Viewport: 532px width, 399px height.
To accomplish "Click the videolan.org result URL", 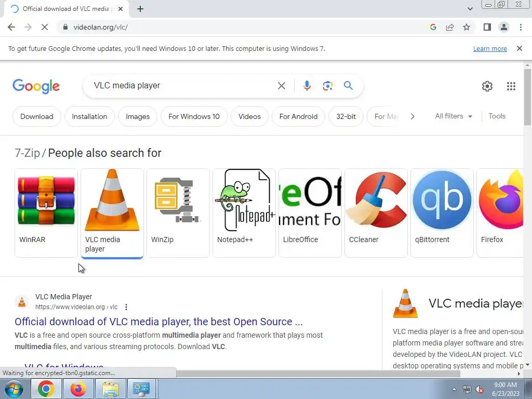I will click(76, 307).
